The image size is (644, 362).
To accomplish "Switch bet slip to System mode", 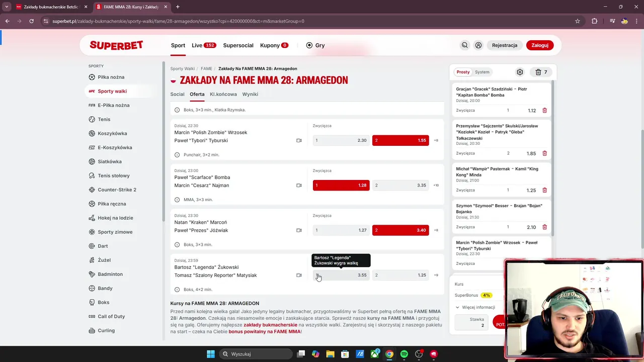I will click(x=482, y=72).
